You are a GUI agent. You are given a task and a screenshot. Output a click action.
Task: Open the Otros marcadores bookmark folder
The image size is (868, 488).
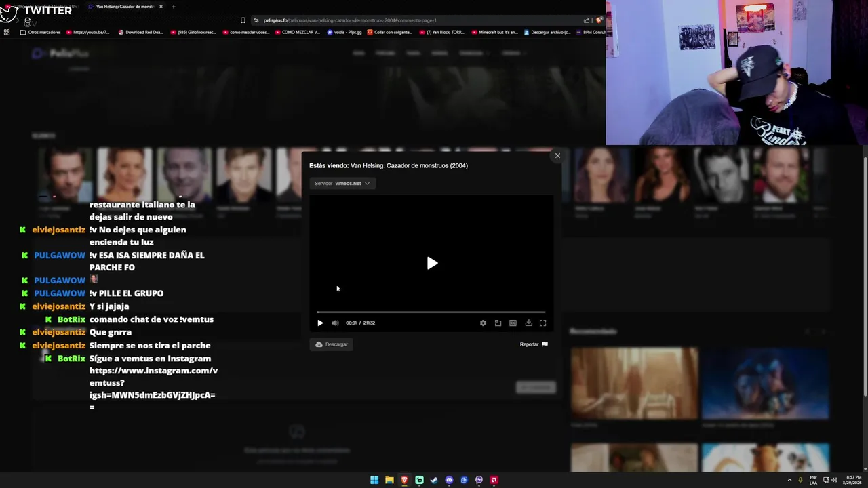pos(41,32)
